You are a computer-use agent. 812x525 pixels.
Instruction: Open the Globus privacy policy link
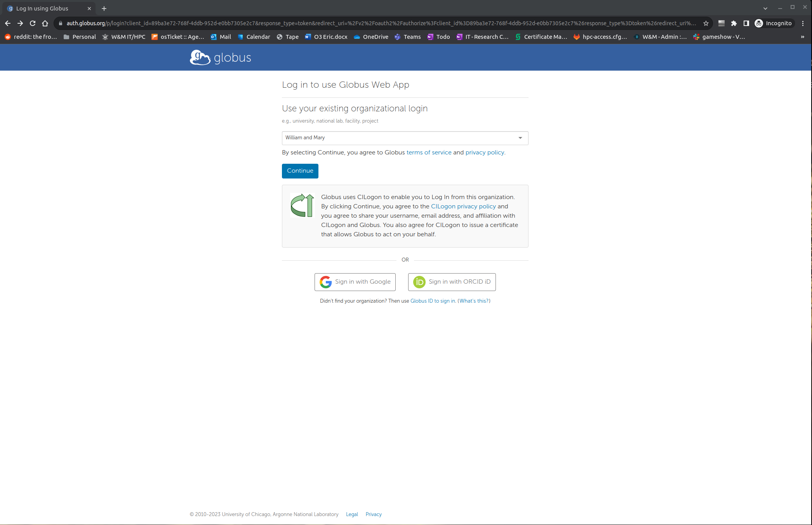coord(485,152)
